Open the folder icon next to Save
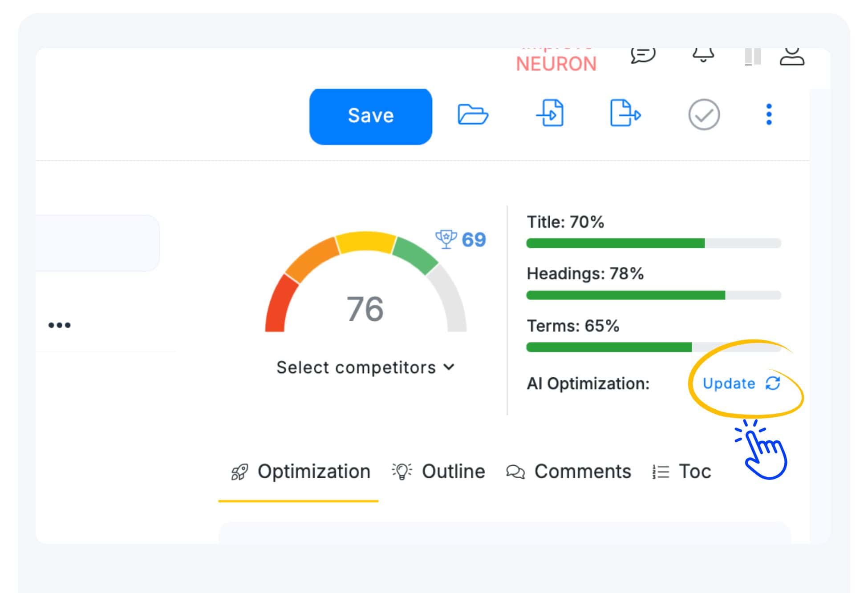The height and width of the screenshot is (593, 868). [473, 115]
